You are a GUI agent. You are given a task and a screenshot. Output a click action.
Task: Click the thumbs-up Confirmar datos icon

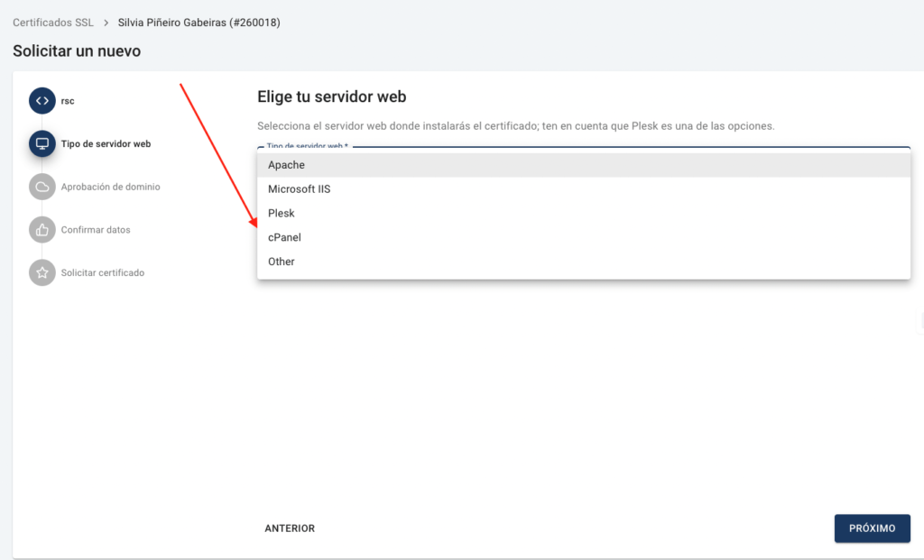pyautogui.click(x=42, y=230)
